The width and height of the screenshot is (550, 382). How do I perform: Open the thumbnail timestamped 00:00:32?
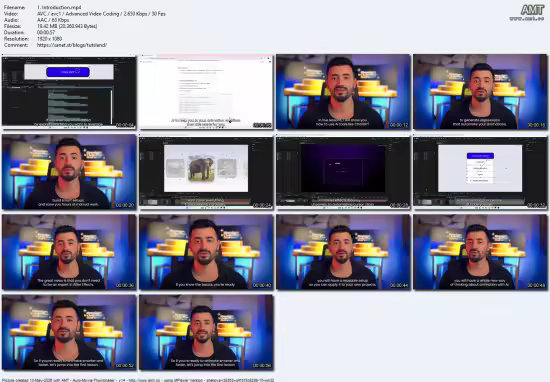[481, 172]
